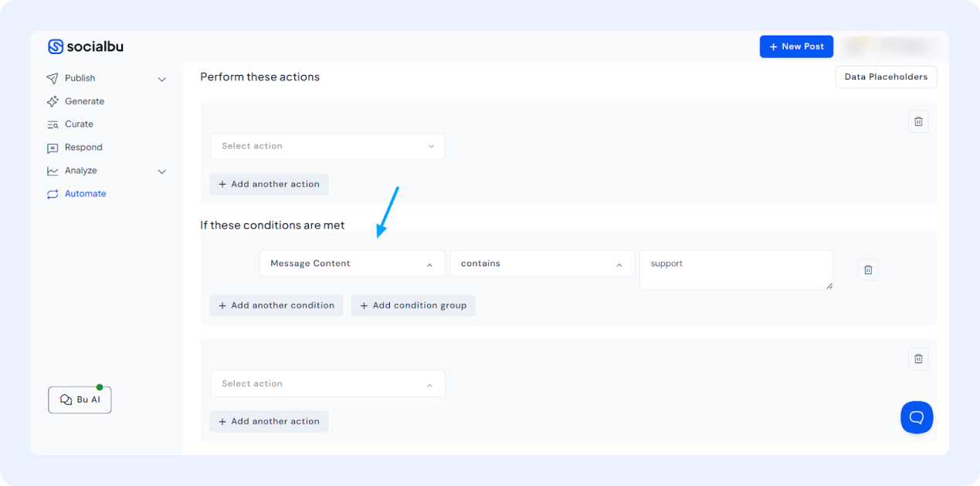Click the condition value field containing support

coord(736,270)
